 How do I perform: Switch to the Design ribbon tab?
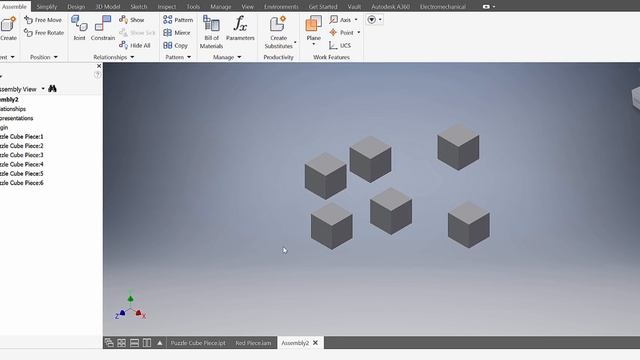click(x=76, y=7)
